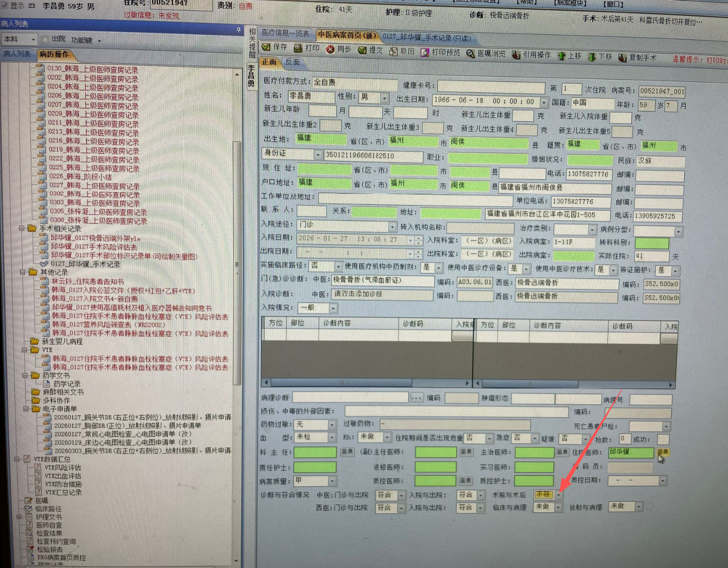Viewport: 728px width, 568px height.
Task: Click the green 下移 down arrow
Action: click(592, 57)
